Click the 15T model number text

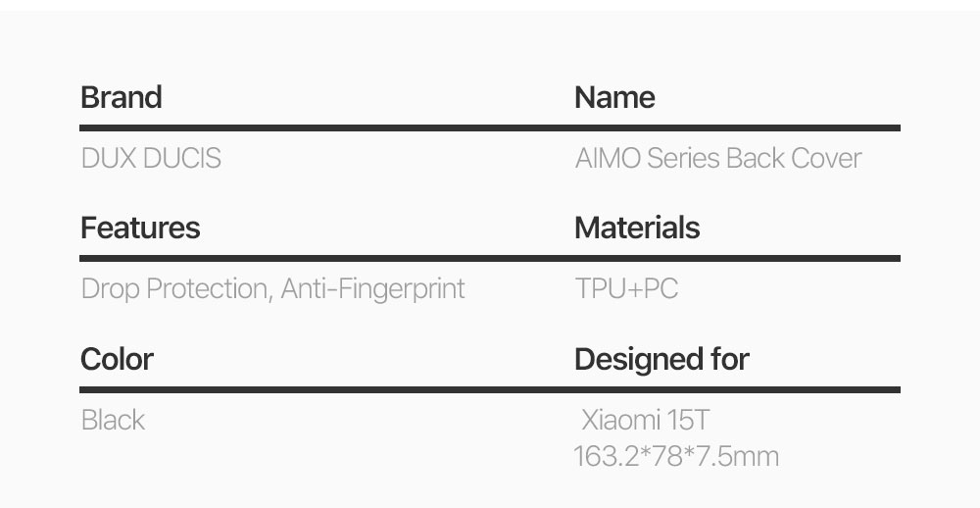point(689,421)
